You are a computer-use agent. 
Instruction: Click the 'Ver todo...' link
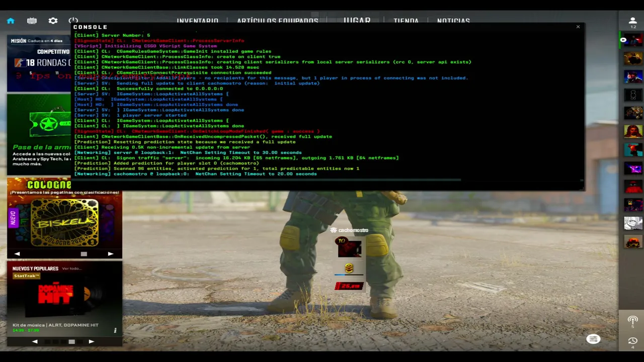[x=71, y=268]
